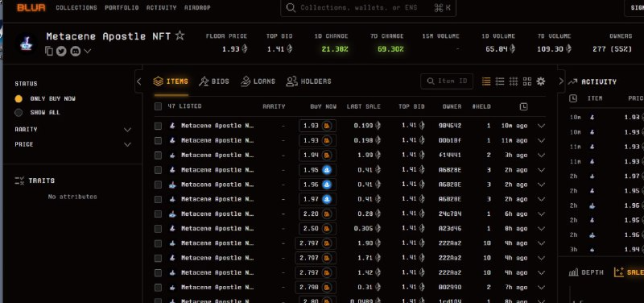This screenshot has height=303, width=644.
Task: Click the Metacene collection avatar
Action: click(26, 44)
